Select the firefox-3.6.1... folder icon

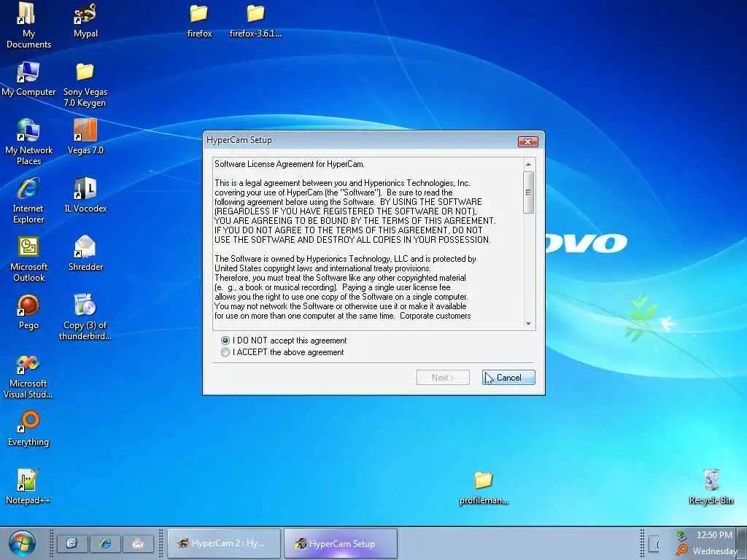click(x=255, y=21)
